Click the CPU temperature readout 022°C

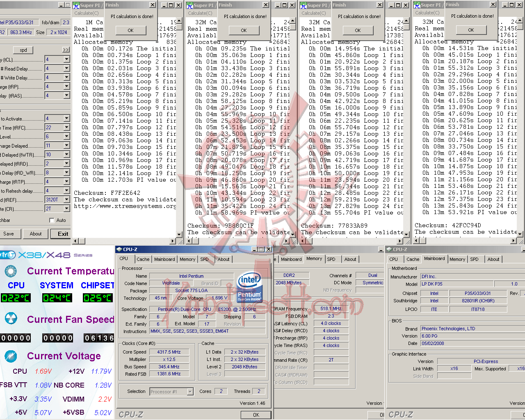pos(16,298)
